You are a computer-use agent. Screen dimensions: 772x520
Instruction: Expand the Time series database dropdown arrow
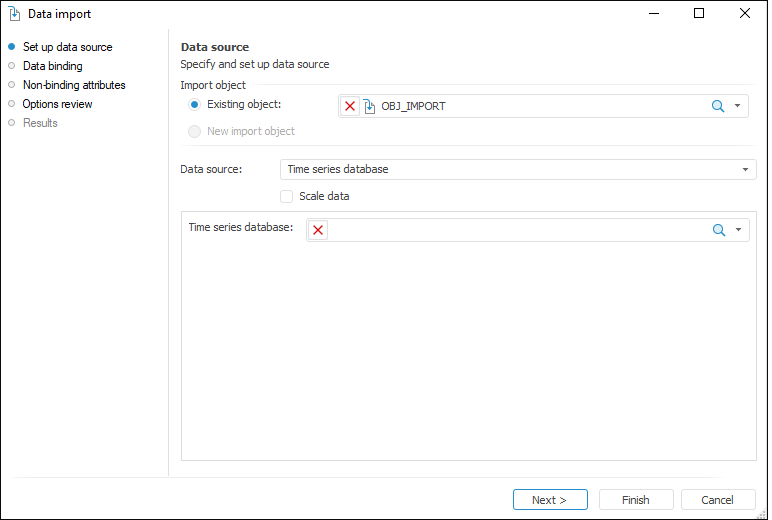tap(738, 230)
